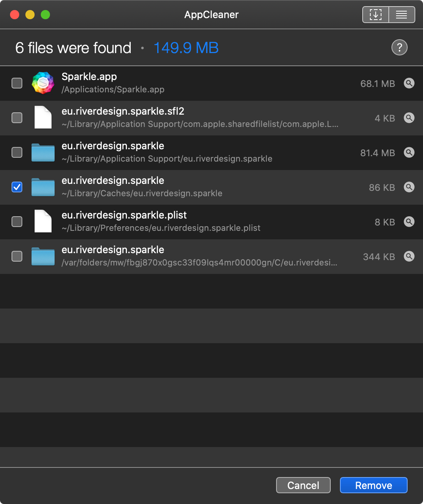Select the Sparkle.app file name

click(89, 77)
